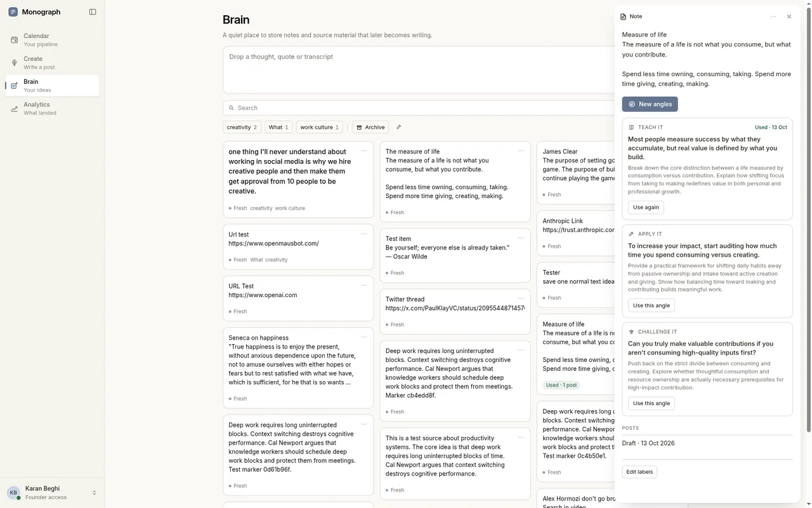Open options menu for social media note

click(x=364, y=151)
